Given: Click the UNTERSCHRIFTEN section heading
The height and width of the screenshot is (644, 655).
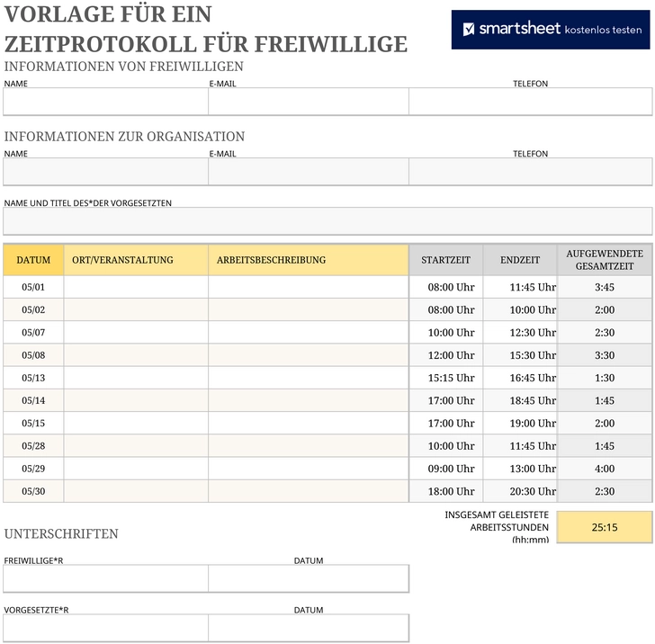Looking at the screenshot, I should (61, 533).
